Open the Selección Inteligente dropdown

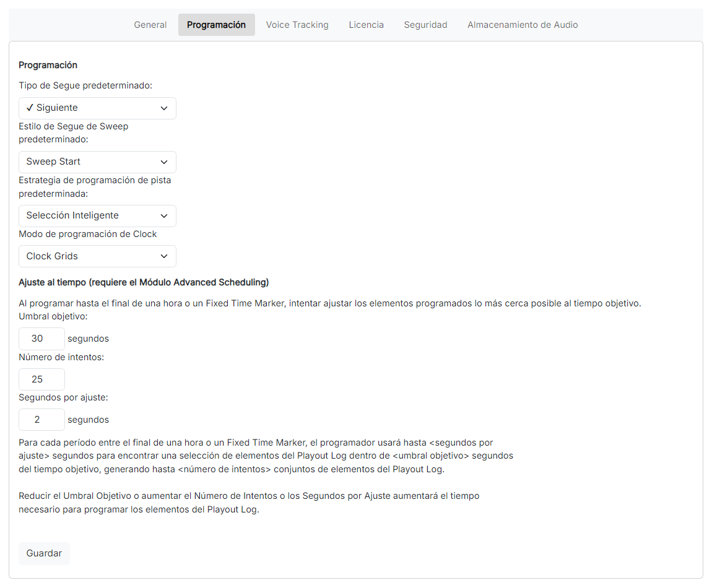pyautogui.click(x=97, y=215)
